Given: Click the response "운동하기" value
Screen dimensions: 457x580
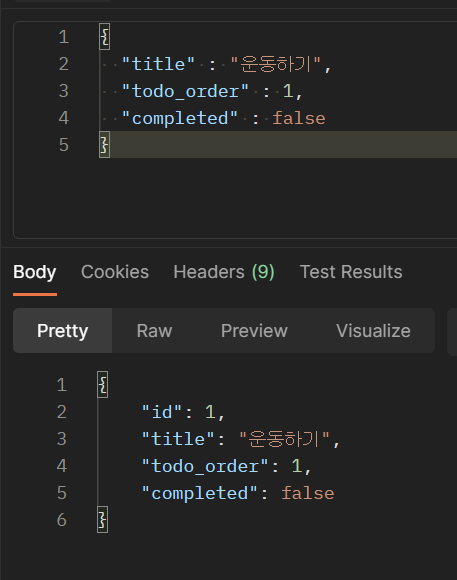Looking at the screenshot, I should (284, 439).
